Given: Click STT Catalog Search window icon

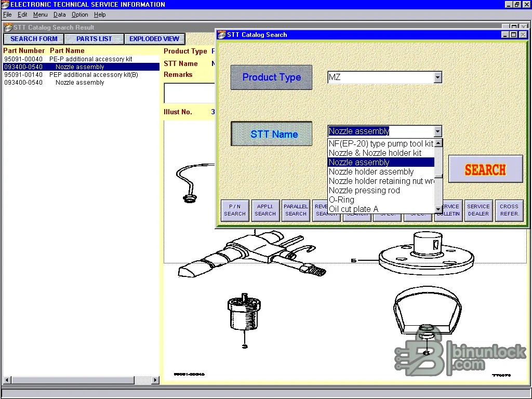Looking at the screenshot, I should 221,35.
